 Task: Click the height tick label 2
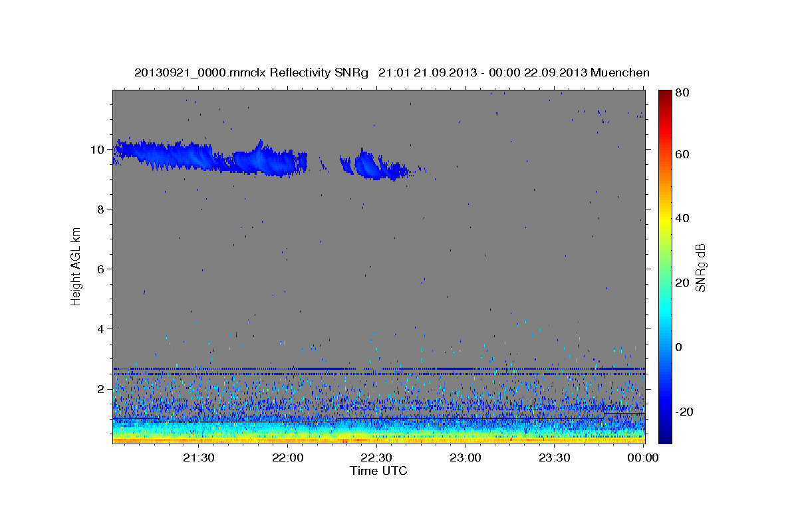[x=102, y=389]
